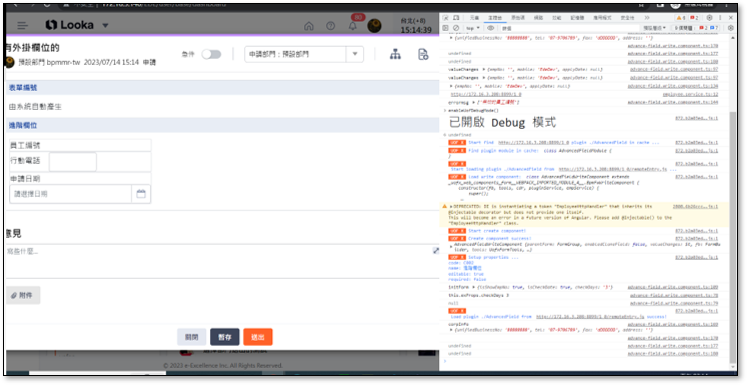Click the 附件 attachment button
Image resolution: width=747 pixels, height=385 pixels.
click(x=22, y=295)
